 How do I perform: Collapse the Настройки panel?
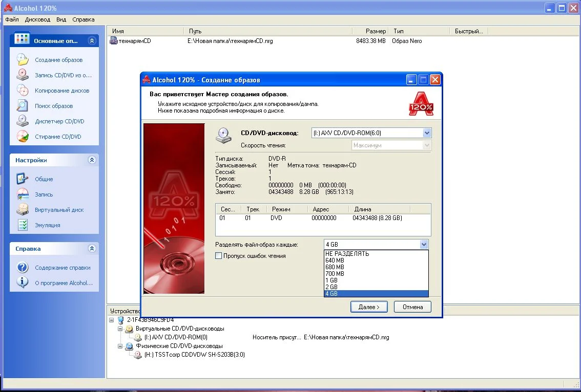(x=92, y=160)
